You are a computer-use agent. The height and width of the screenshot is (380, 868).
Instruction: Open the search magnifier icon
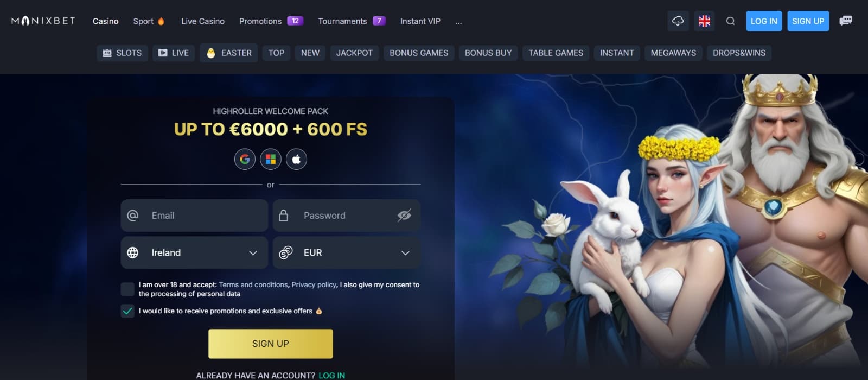pos(730,21)
